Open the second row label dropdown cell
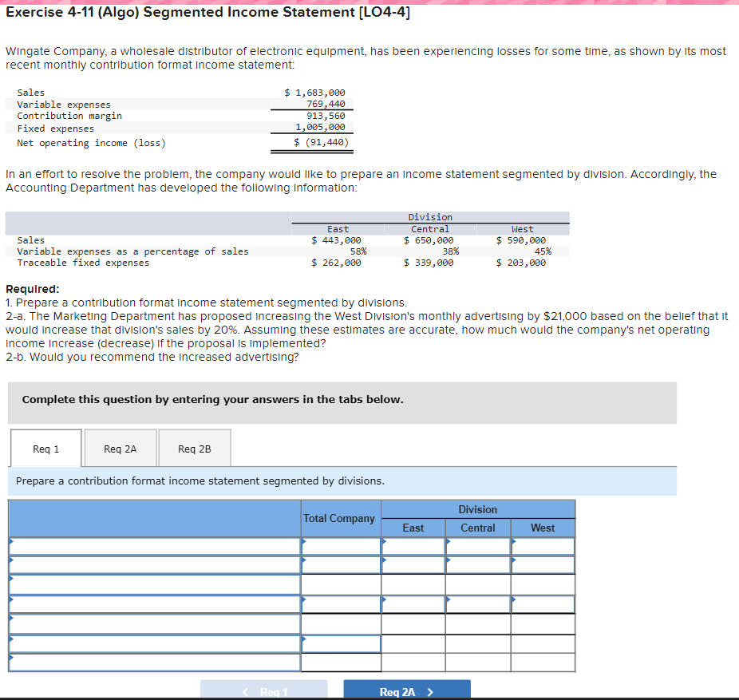Viewport: 739px width, 700px height. click(152, 565)
